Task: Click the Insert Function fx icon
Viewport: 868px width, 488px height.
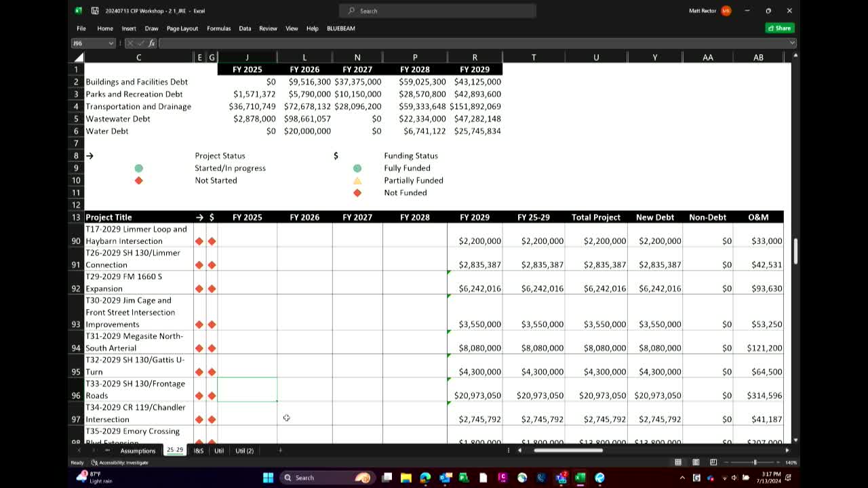Action: click(x=152, y=43)
